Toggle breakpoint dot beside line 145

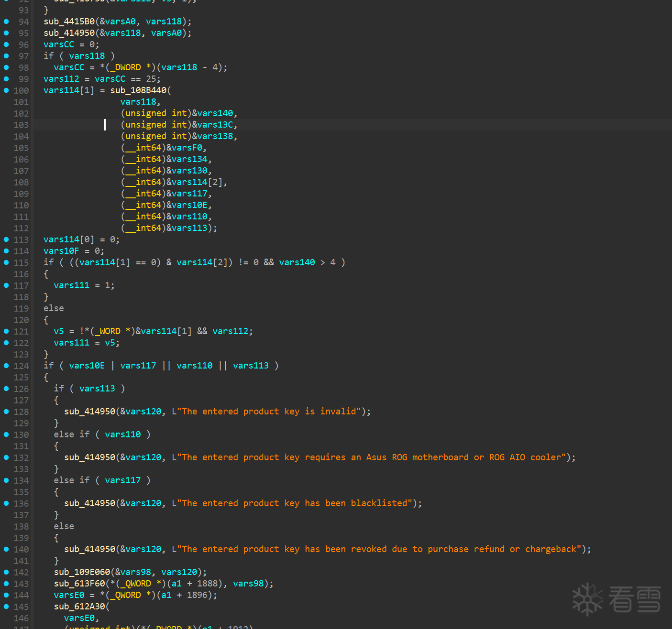click(6, 607)
